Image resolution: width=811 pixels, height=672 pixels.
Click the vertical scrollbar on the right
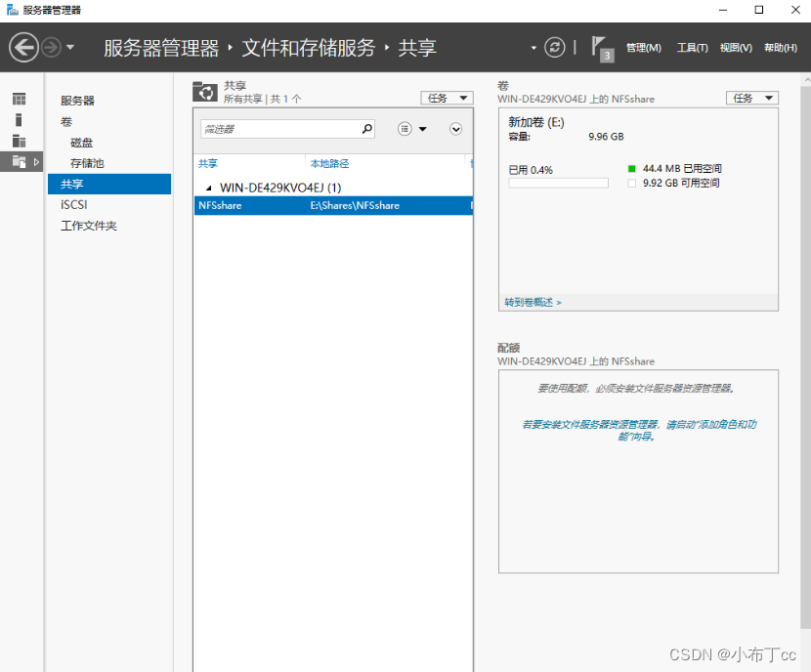[806, 357]
